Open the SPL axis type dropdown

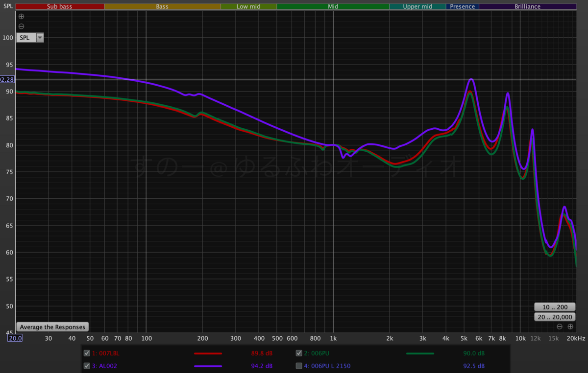tap(30, 38)
